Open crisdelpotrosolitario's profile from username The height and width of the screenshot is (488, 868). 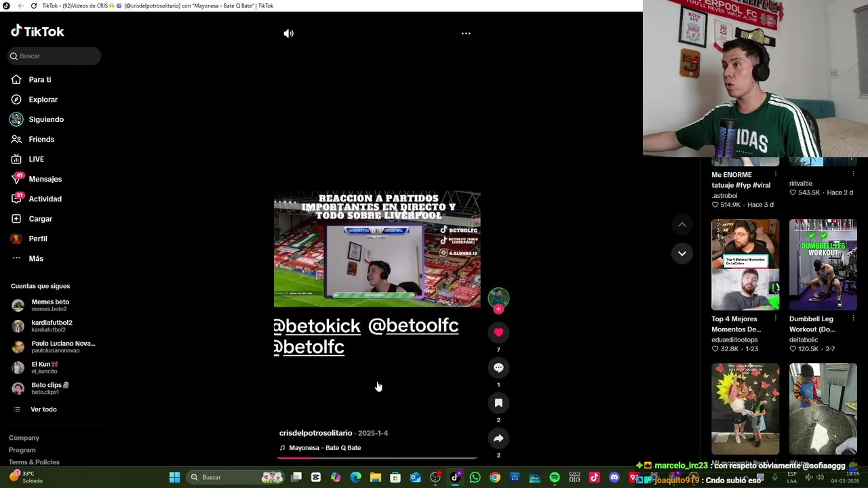tap(315, 433)
